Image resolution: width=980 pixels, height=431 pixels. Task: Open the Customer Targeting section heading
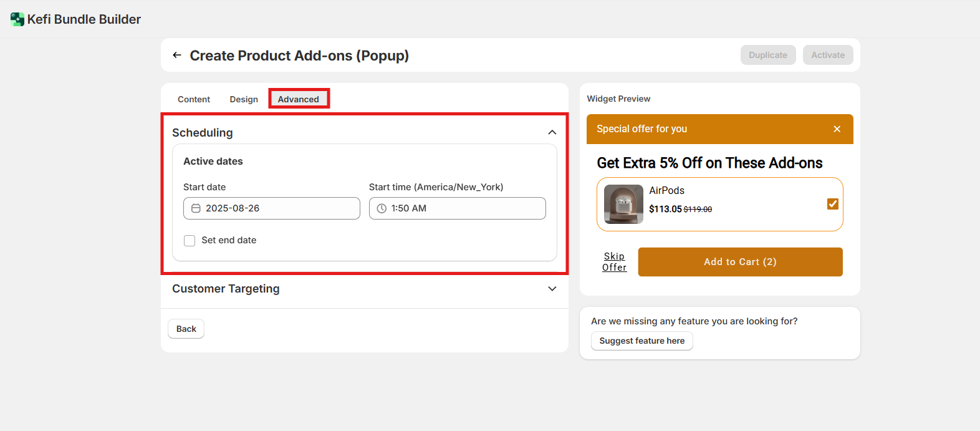[226, 289]
